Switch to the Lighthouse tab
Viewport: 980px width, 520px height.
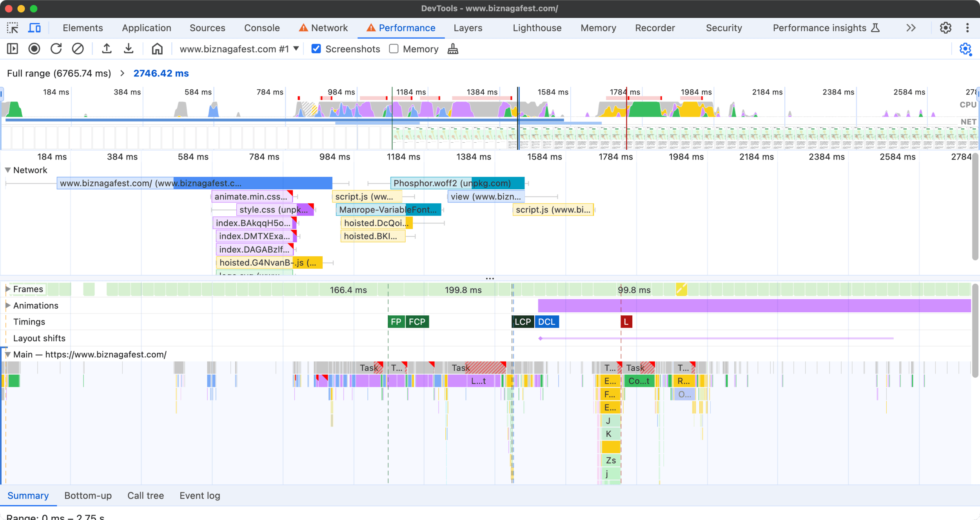[x=537, y=28]
